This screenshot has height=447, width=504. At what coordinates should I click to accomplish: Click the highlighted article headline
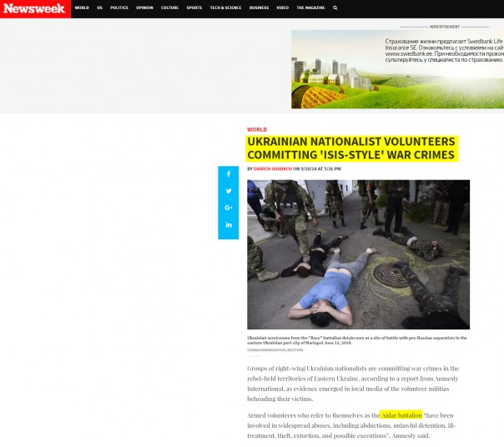tap(351, 148)
